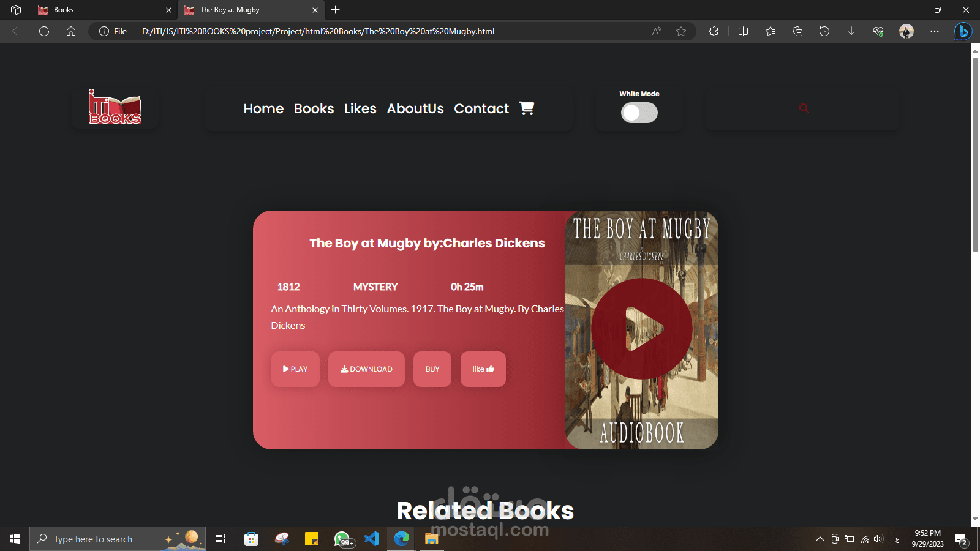The height and width of the screenshot is (551, 980).
Task: Click the 0h 25m duration text
Action: (x=467, y=287)
